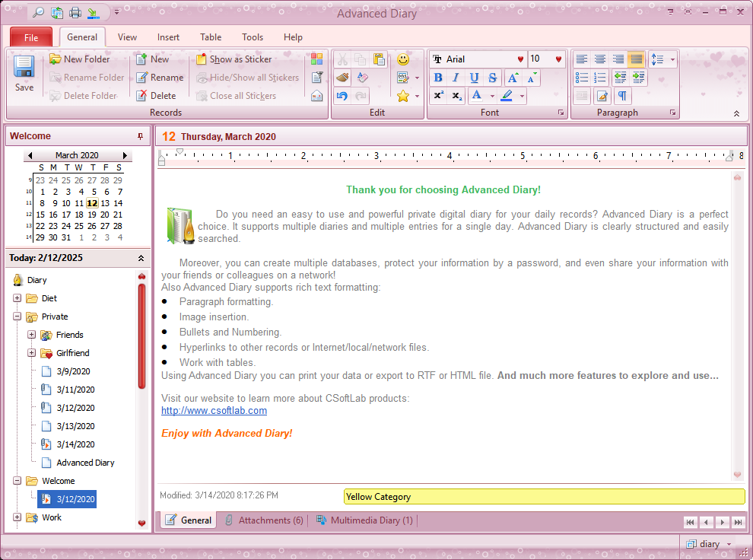Screen dimensions: 753x560
Task: Click the record filter icon in Records group
Action: 317,78
